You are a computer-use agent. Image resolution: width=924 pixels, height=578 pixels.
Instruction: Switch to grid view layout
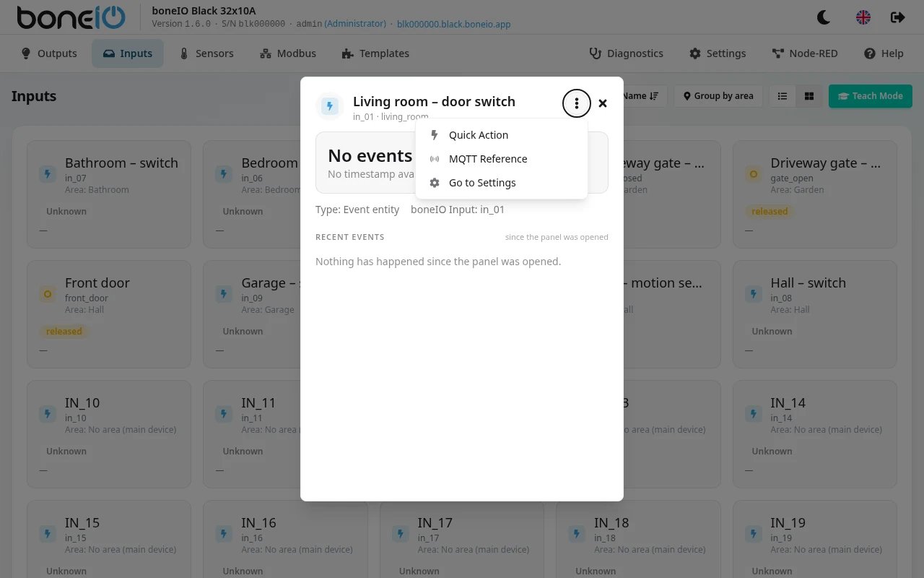coord(809,96)
